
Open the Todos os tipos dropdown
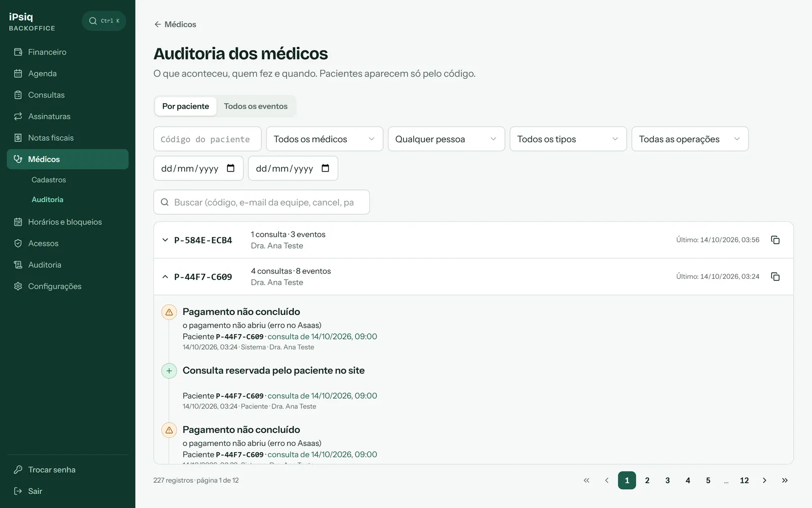coord(568,139)
